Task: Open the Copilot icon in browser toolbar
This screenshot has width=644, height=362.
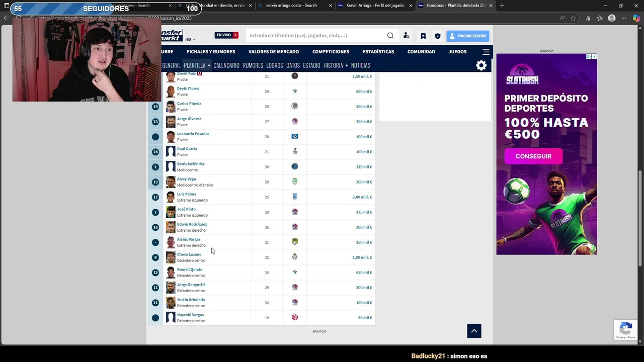Action: (636, 18)
